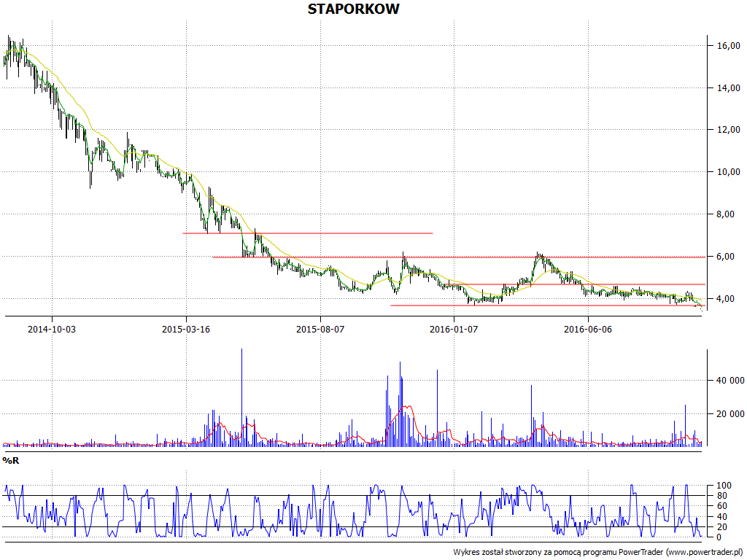This screenshot has width=747, height=560.
Task: Select the 2015-03-16 date label
Action: pyautogui.click(x=186, y=329)
